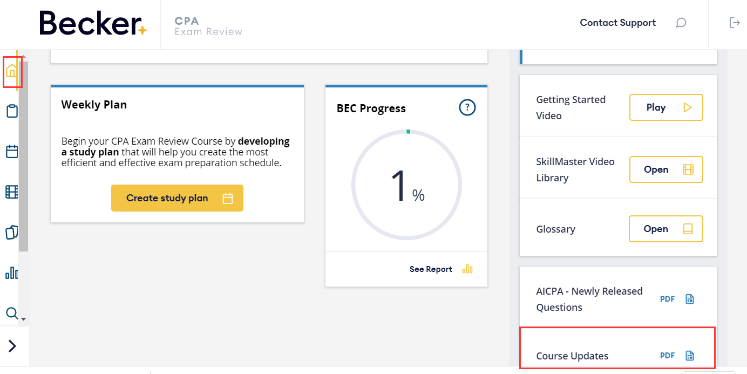Viewport: 747px width, 374px height.
Task: Open the video film icon in sidebar
Action: point(11,192)
